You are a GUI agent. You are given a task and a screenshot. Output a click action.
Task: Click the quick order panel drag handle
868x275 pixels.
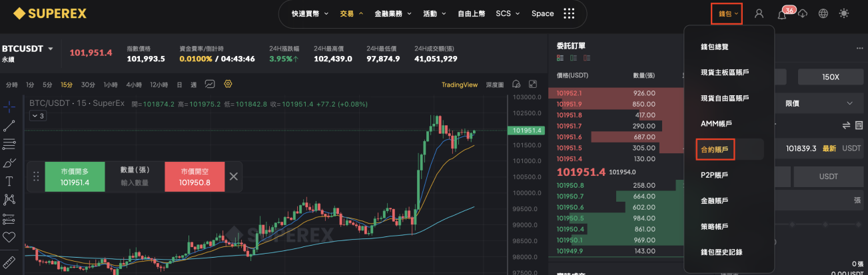tap(37, 176)
